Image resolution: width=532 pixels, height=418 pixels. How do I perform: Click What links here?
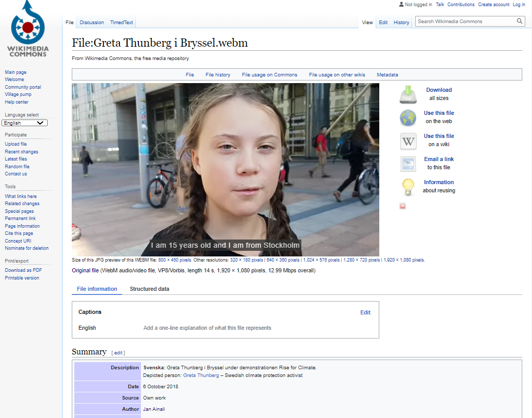pos(21,196)
